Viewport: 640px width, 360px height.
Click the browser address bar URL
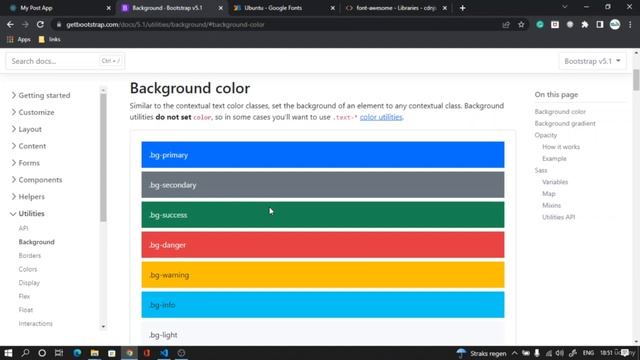click(165, 24)
